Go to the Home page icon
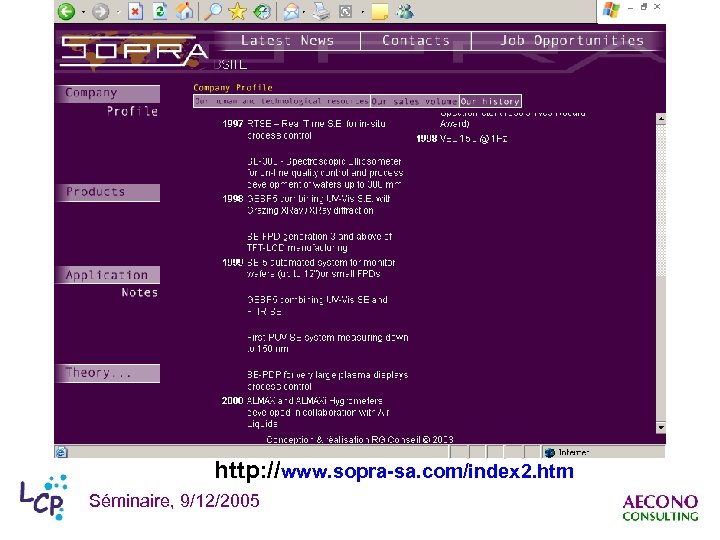The image size is (720, 540). tap(185, 11)
